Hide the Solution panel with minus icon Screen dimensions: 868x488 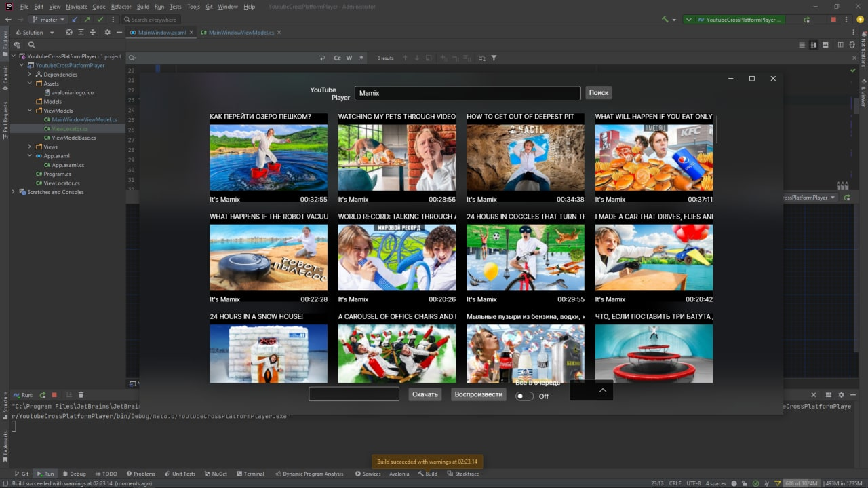119,32
